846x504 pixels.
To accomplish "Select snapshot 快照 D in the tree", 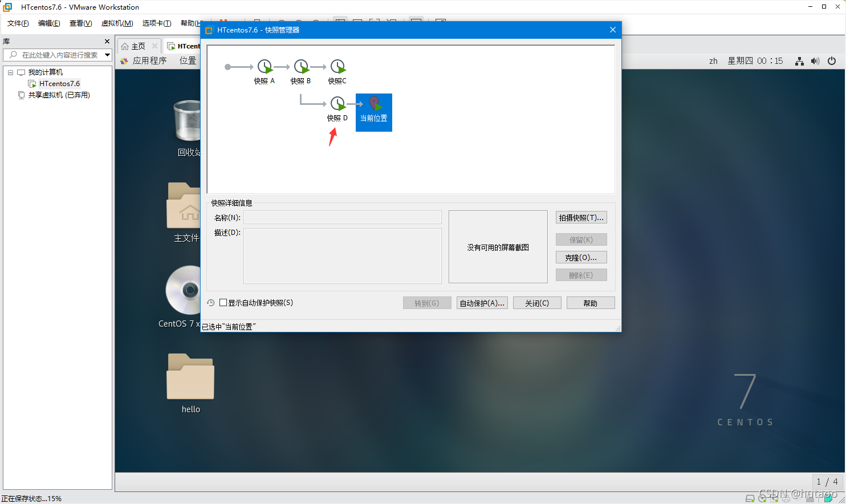I will (x=337, y=109).
